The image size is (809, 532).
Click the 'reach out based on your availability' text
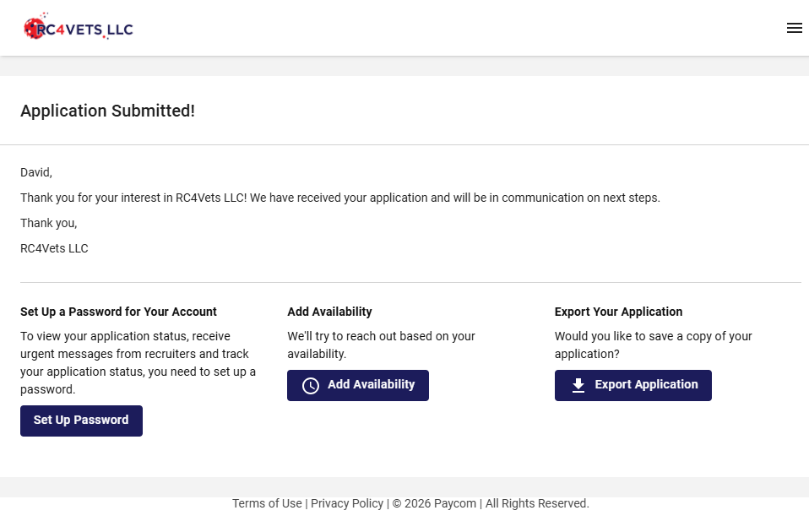tap(381, 345)
